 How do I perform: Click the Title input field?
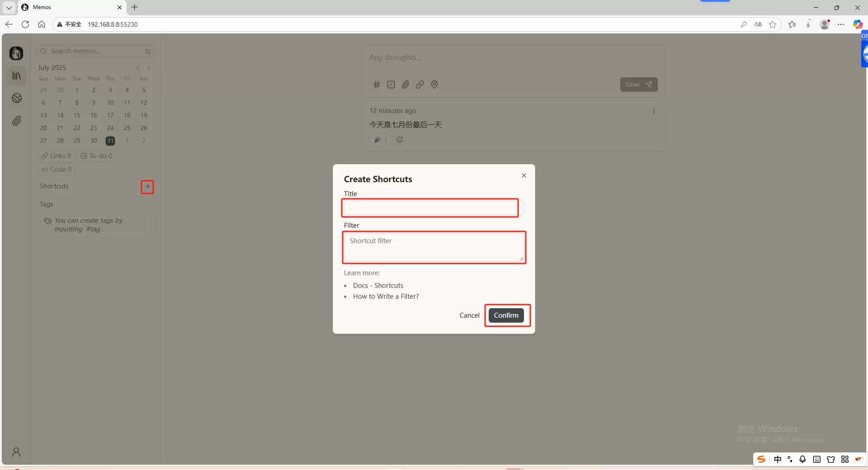[x=430, y=208]
